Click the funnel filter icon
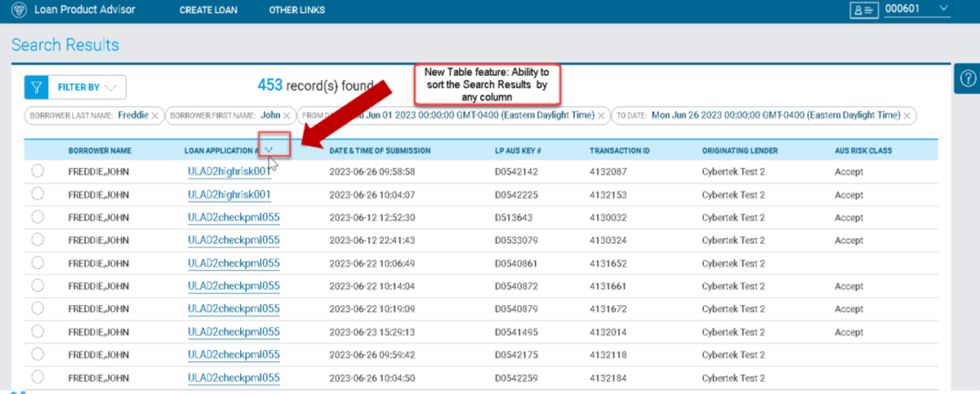The width and height of the screenshot is (980, 394). point(37,86)
